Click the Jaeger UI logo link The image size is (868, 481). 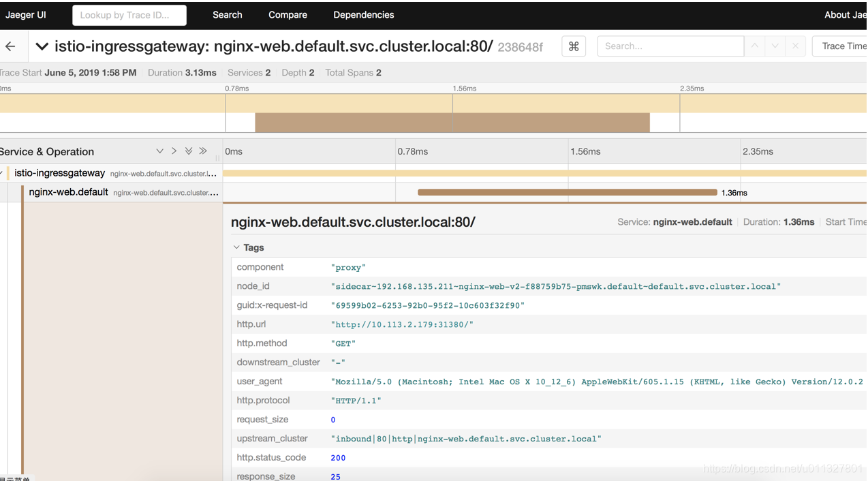(x=26, y=15)
